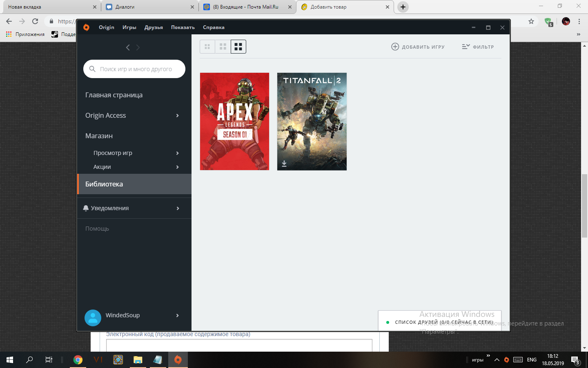Image resolution: width=588 pixels, height=368 pixels.
Task: Open a new Chrome tab with plus button
Action: (x=403, y=7)
